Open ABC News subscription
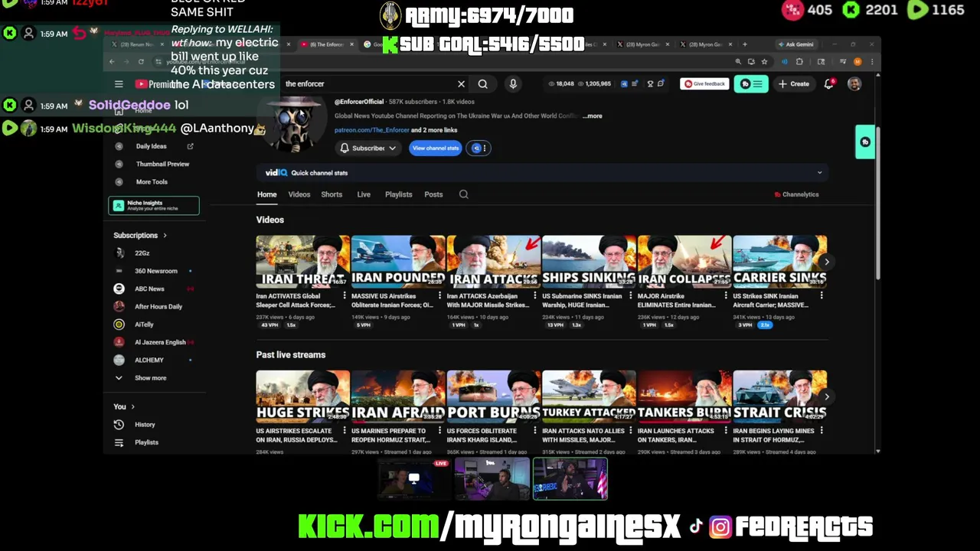 tap(149, 289)
